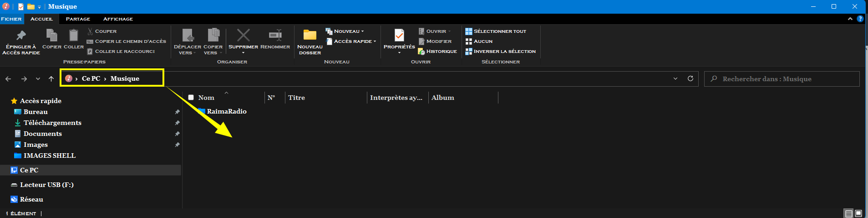Open Copier vers menu

pyautogui.click(x=213, y=42)
